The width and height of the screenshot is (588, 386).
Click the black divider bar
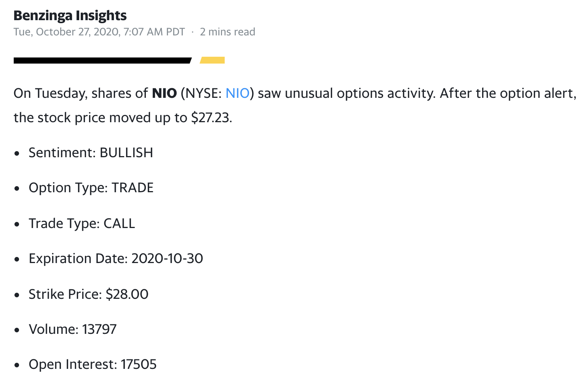coord(102,61)
